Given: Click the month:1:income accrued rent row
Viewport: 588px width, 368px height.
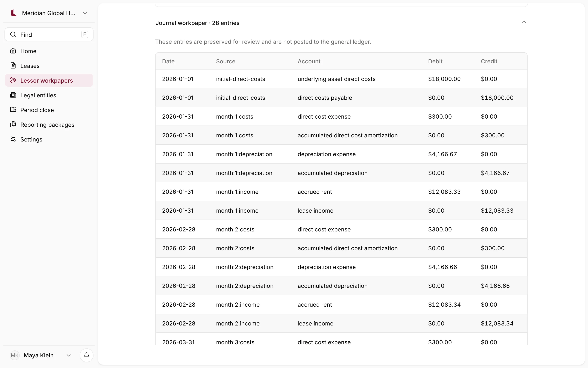Looking at the screenshot, I should [341, 192].
